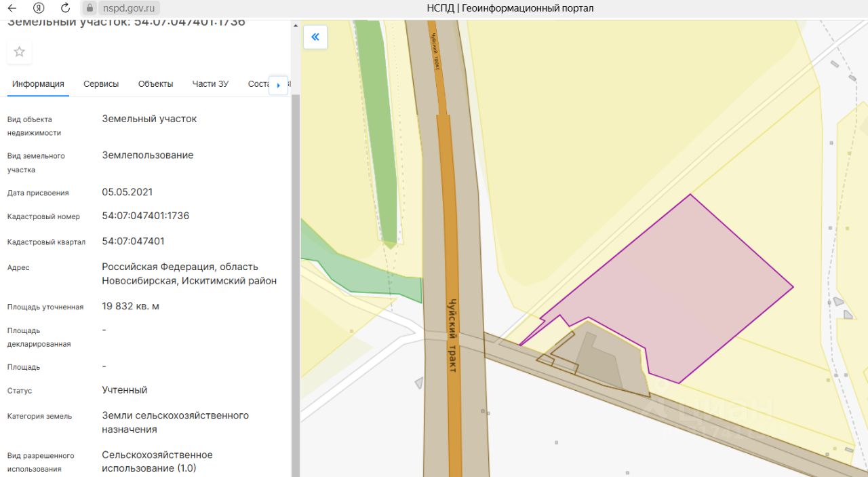Click the nspd.gov.ru address field
This screenshot has height=477, width=868.
click(x=127, y=8)
